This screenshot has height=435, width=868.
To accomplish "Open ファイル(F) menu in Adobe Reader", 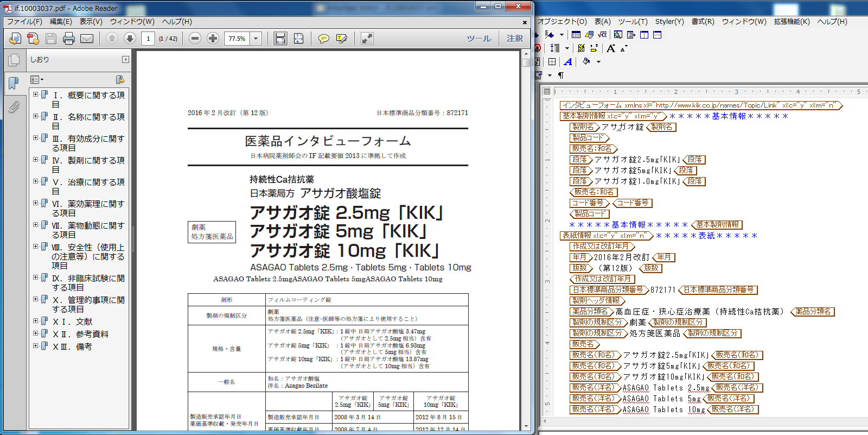I will coord(24,22).
